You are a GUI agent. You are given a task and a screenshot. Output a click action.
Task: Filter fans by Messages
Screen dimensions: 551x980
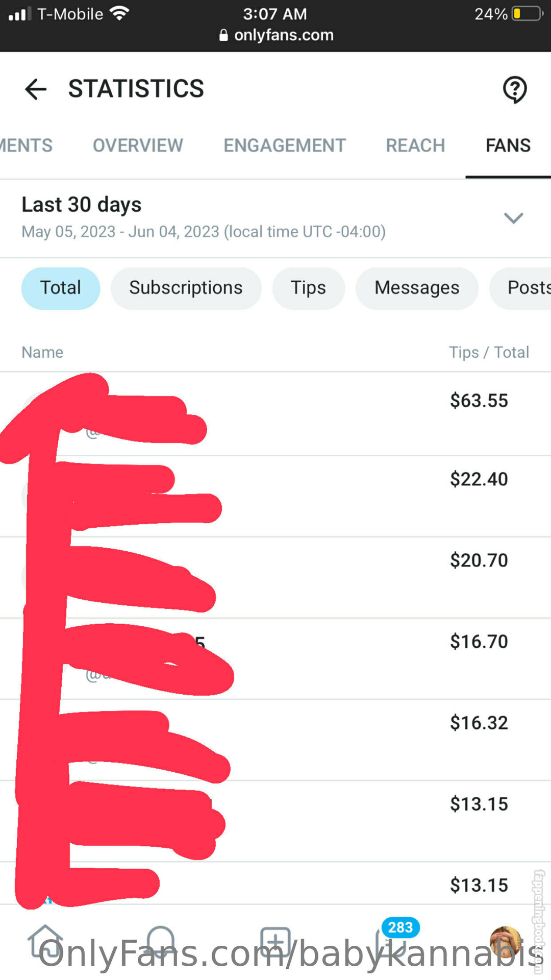(x=417, y=288)
